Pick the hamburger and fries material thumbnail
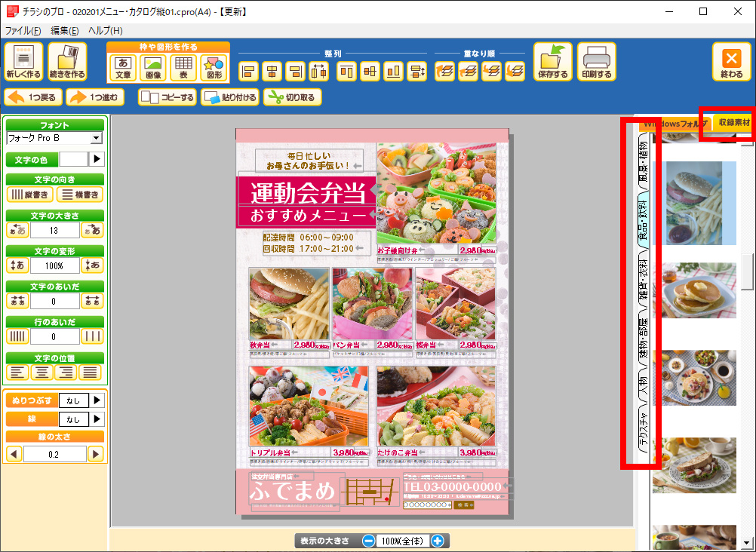The height and width of the screenshot is (552, 756). tap(694, 203)
